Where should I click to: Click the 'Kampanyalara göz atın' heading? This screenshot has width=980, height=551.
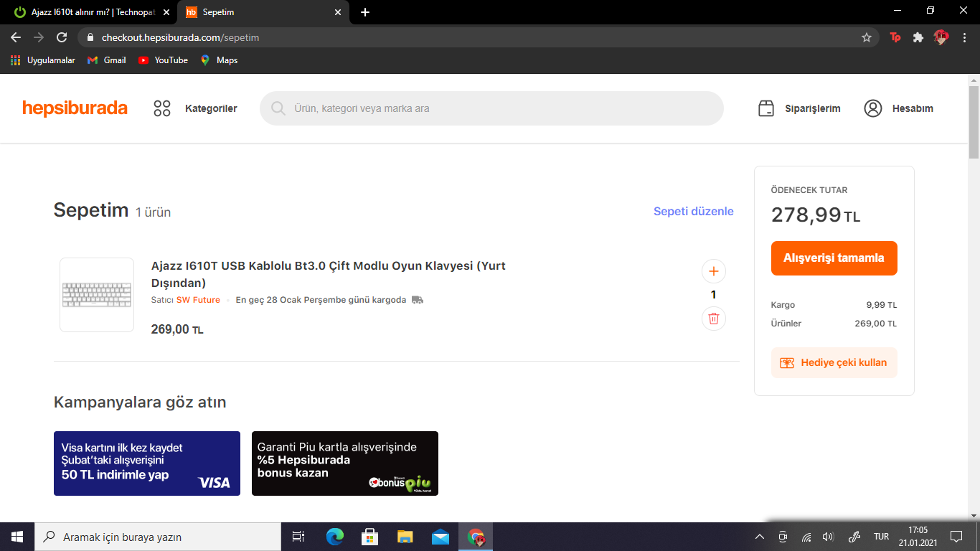(x=140, y=402)
